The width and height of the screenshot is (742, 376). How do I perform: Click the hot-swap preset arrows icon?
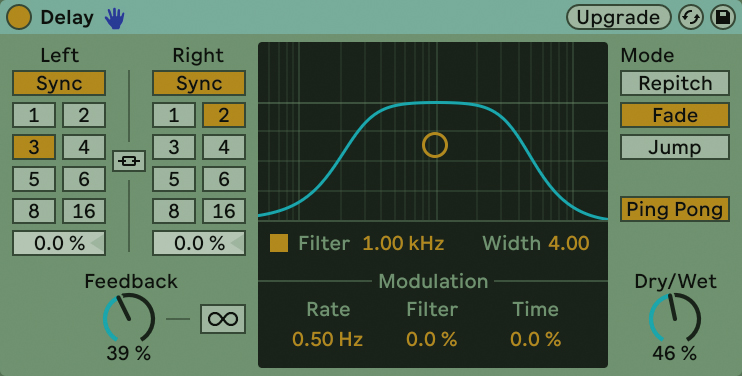[691, 17]
